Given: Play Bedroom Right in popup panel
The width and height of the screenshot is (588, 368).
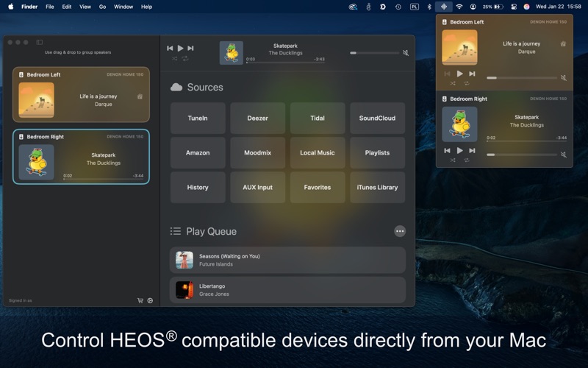Looking at the screenshot, I should 460,151.
